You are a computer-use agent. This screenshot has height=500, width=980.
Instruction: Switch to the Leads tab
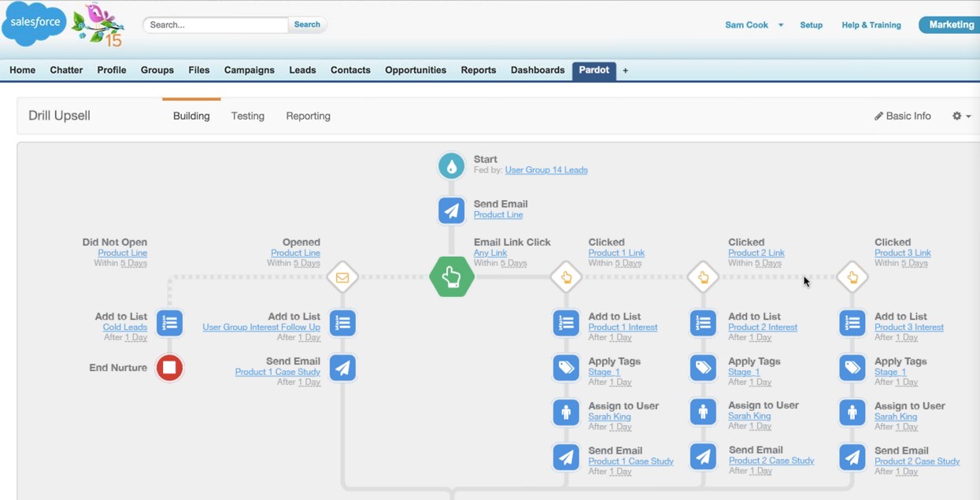point(302,70)
